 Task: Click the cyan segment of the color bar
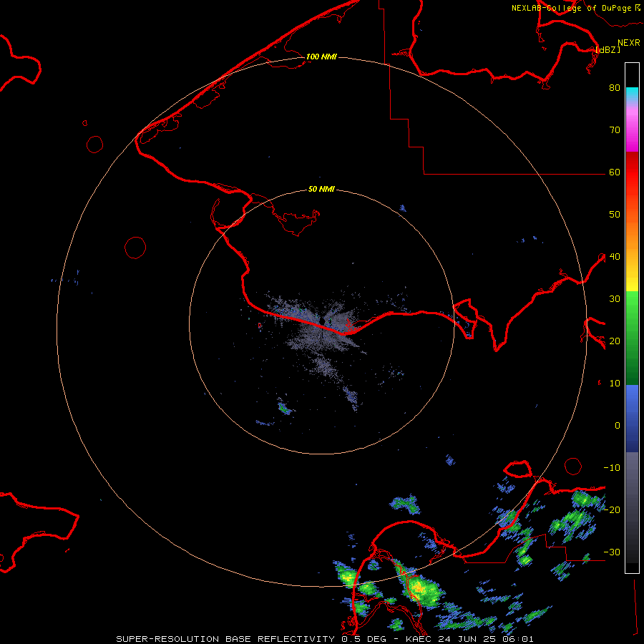pos(632,94)
